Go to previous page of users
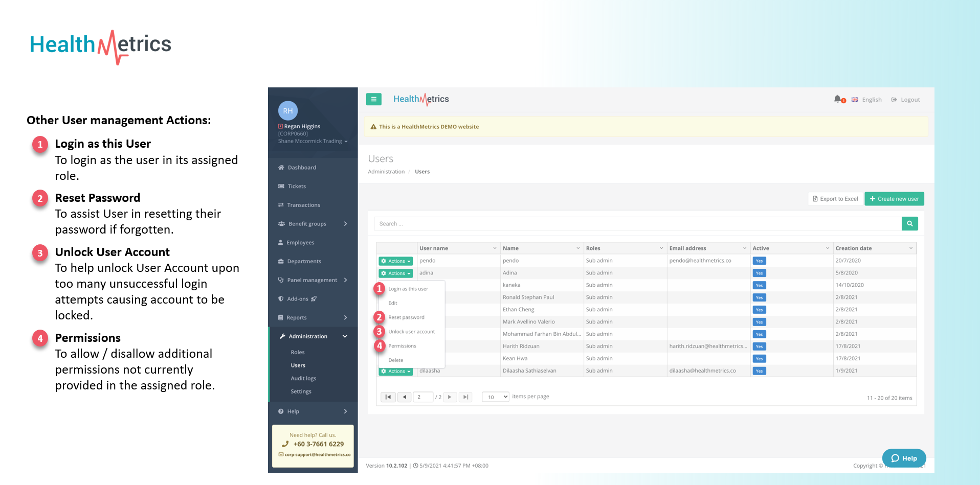The width and height of the screenshot is (980, 485). click(404, 397)
